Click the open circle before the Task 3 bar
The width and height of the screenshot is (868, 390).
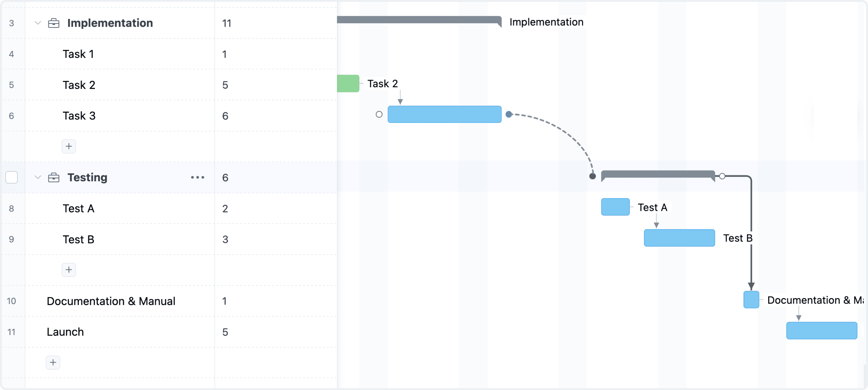(379, 114)
